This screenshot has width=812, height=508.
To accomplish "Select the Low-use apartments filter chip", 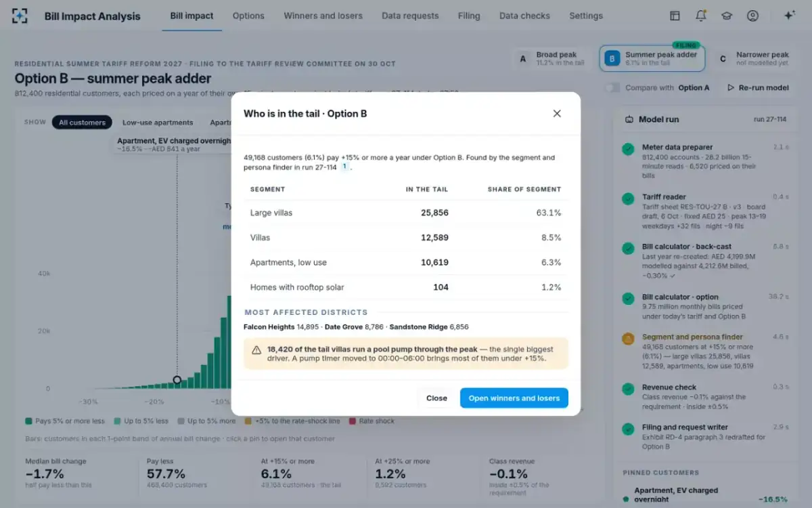I will (x=158, y=123).
